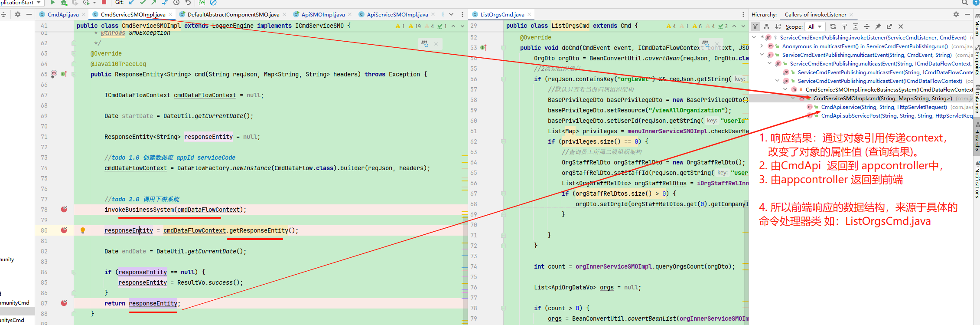The image size is (980, 325).
Task: Toggle Callee Methods Hierarchy view button
Action: click(x=766, y=26)
